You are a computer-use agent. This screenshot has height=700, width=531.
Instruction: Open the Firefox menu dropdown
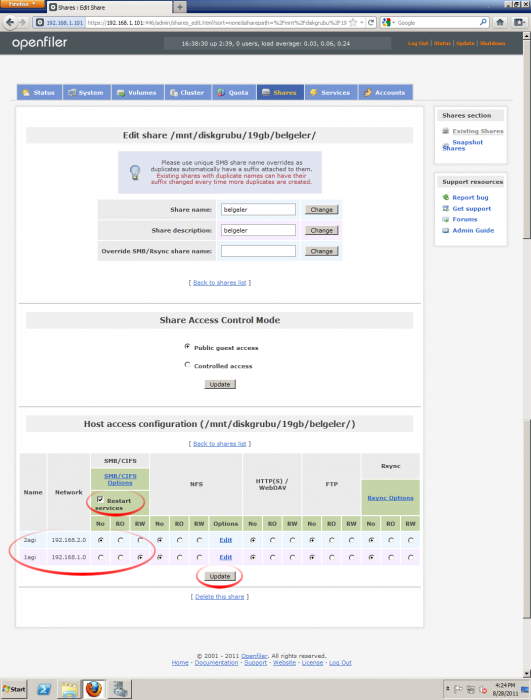click(x=22, y=4)
